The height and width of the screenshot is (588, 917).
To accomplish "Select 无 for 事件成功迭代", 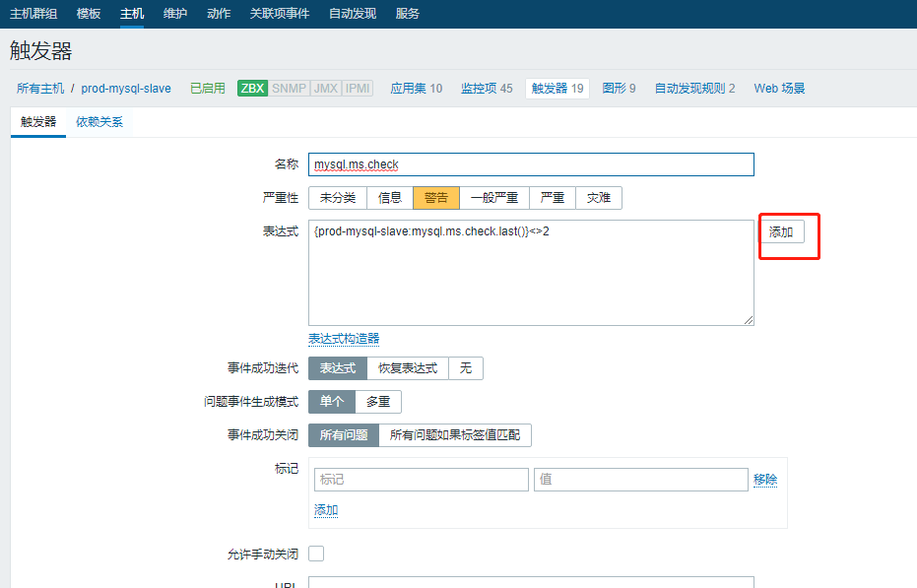I will click(x=466, y=368).
